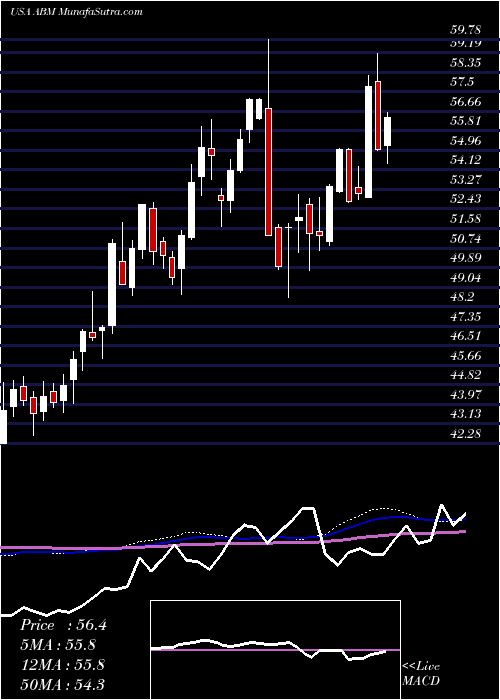This screenshot has width=500, height=700.
Task: Click the 57.5 price axis label
Action: [463, 82]
